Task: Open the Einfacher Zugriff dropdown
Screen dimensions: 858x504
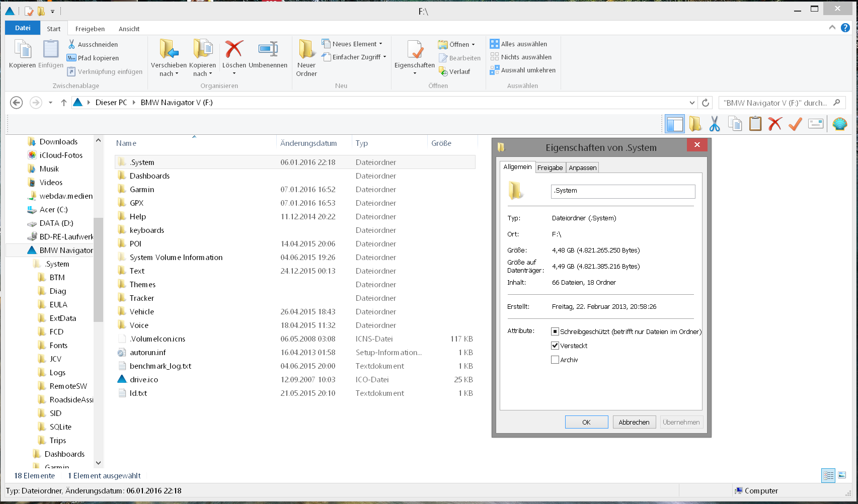Action: [384, 57]
